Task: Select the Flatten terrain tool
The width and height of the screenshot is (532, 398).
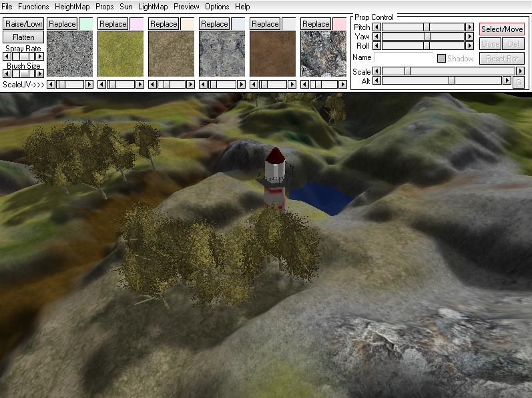Action: tap(23, 37)
